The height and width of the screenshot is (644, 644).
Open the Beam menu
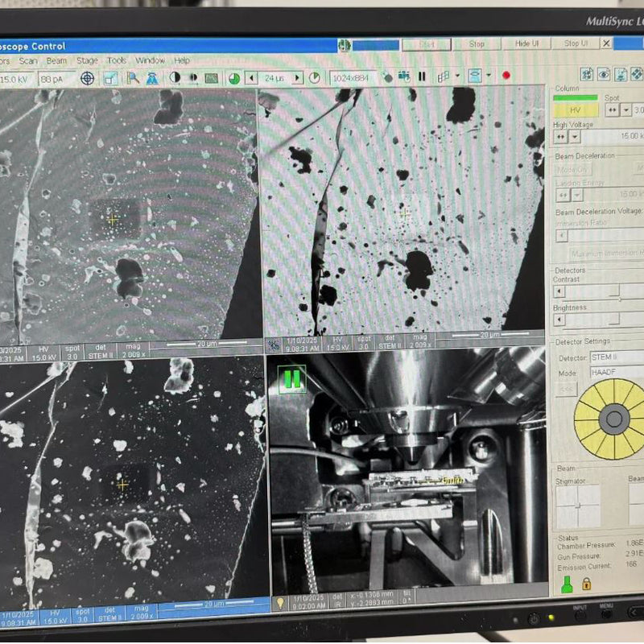[x=56, y=61]
